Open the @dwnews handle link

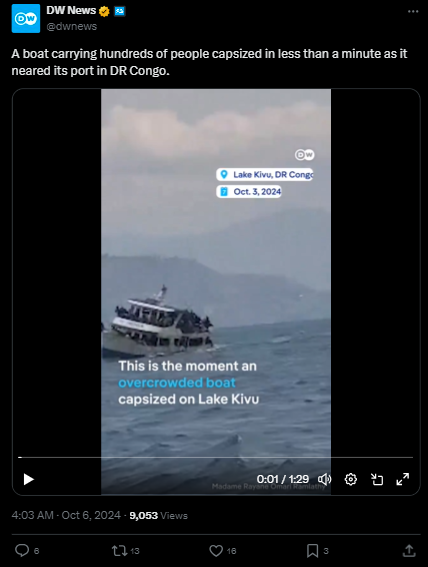(72, 26)
